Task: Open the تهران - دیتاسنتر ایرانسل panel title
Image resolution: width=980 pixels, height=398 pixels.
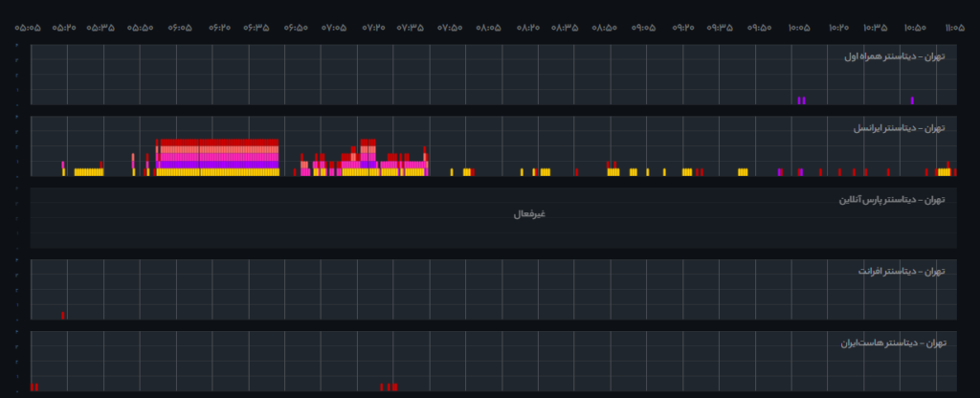Action: point(900,128)
